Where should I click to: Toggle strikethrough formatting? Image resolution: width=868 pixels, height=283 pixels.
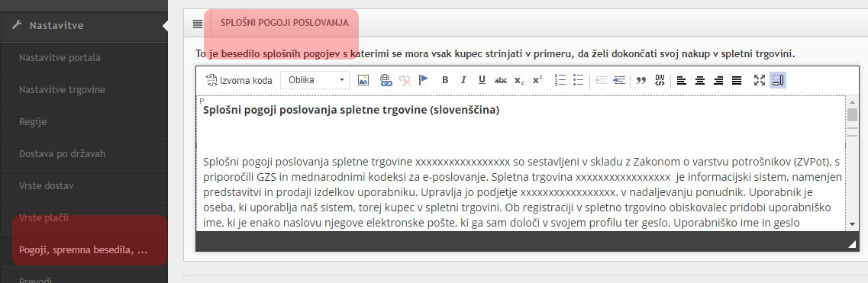(x=501, y=80)
